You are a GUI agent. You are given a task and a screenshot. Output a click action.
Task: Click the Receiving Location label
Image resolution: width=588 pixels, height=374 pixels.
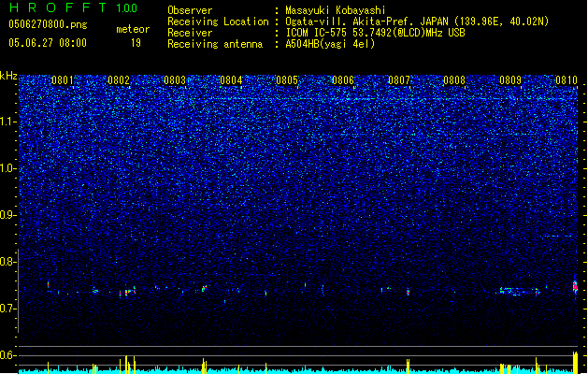pyautogui.click(x=218, y=22)
